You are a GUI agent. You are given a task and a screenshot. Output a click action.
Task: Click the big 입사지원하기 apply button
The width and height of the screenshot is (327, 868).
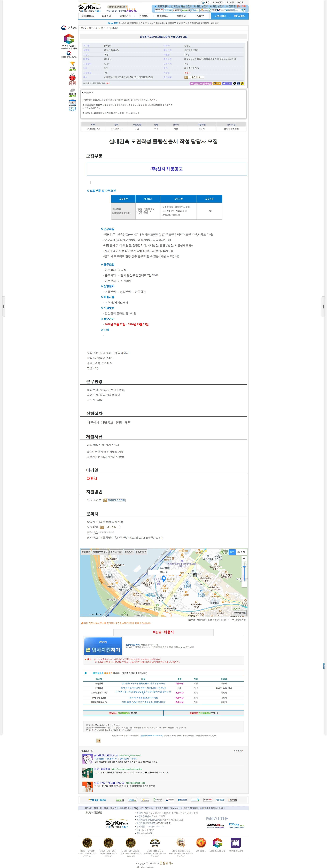[103, 646]
